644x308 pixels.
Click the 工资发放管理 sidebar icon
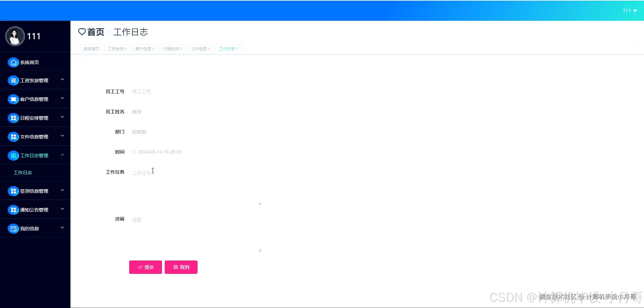point(13,80)
